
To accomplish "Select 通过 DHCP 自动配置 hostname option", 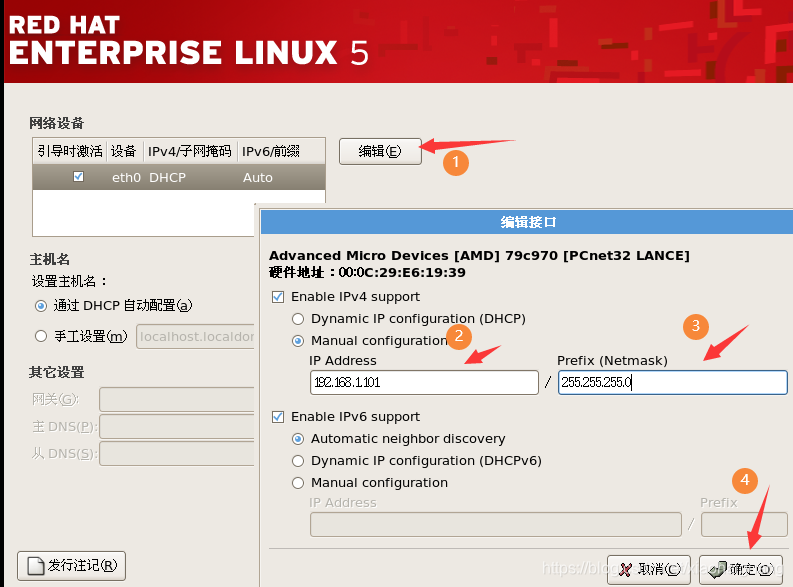I will pyautogui.click(x=41, y=306).
